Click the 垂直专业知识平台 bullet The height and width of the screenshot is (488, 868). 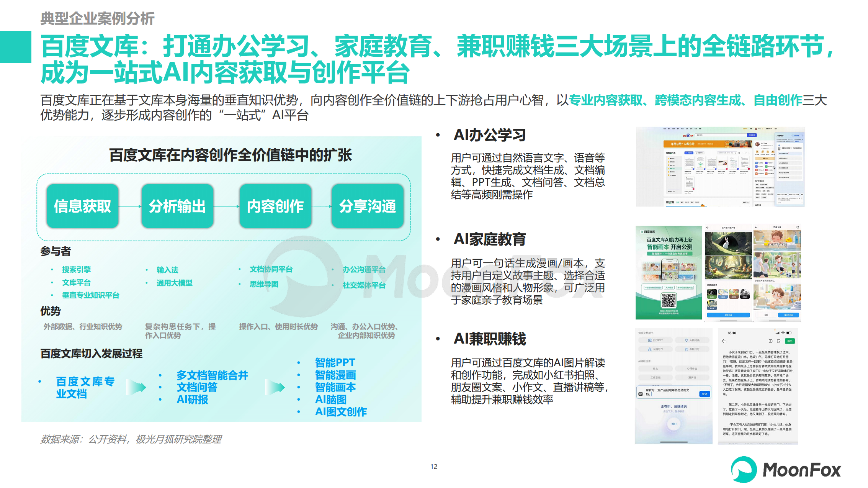pyautogui.click(x=91, y=295)
